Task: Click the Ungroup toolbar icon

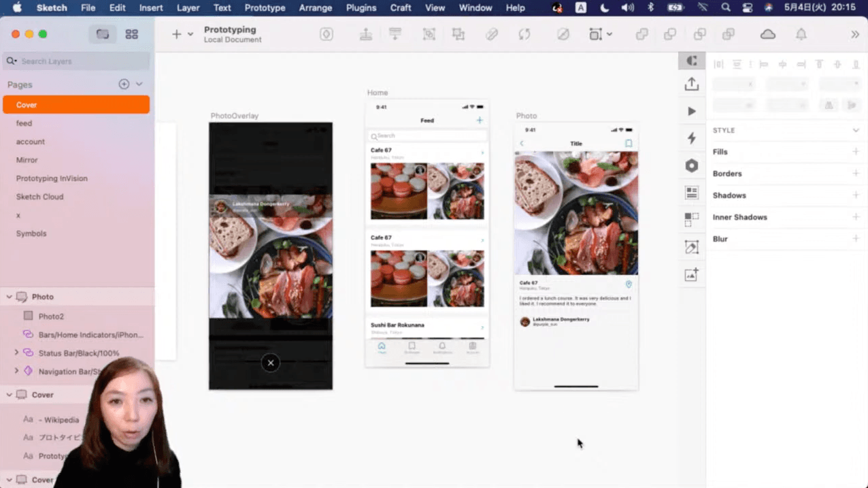Action: (x=458, y=34)
